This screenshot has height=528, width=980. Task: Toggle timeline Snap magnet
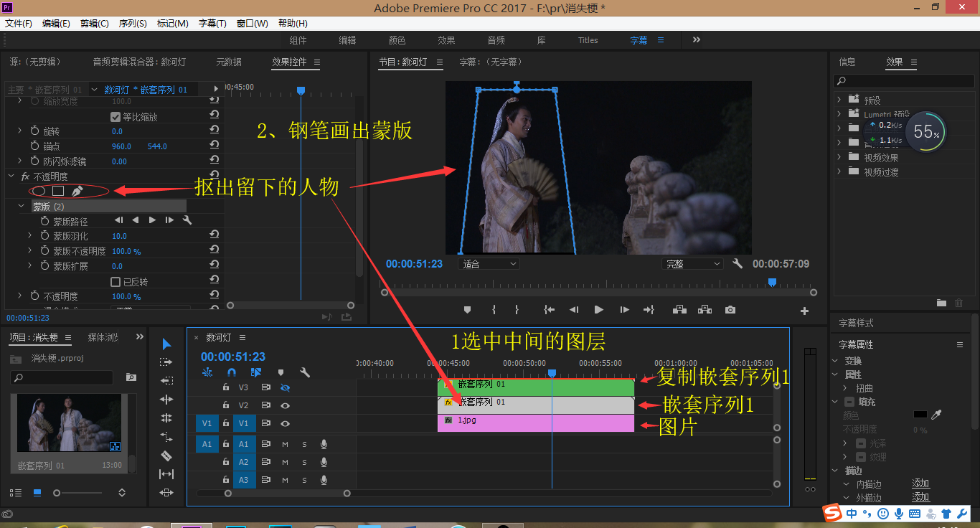[x=231, y=372]
